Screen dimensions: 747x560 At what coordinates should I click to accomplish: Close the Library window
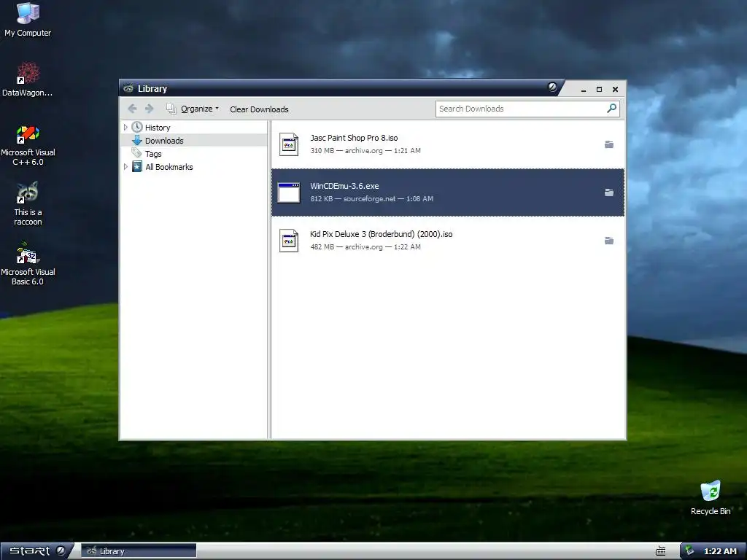coord(615,89)
